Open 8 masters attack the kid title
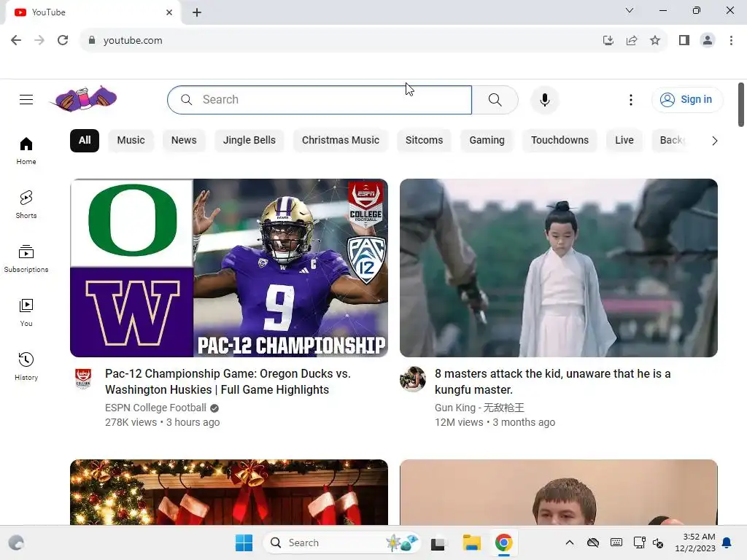747x560 pixels. point(553,381)
